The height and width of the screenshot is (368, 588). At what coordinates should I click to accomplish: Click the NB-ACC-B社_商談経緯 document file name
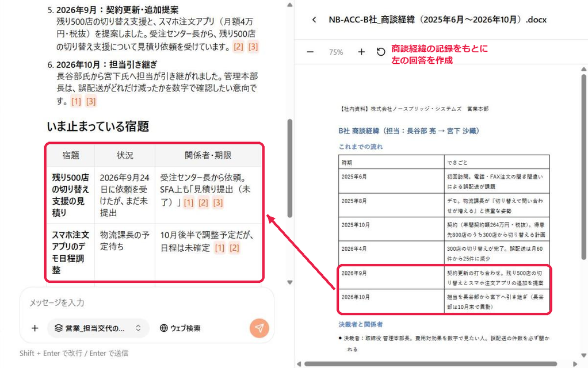pyautogui.click(x=438, y=20)
